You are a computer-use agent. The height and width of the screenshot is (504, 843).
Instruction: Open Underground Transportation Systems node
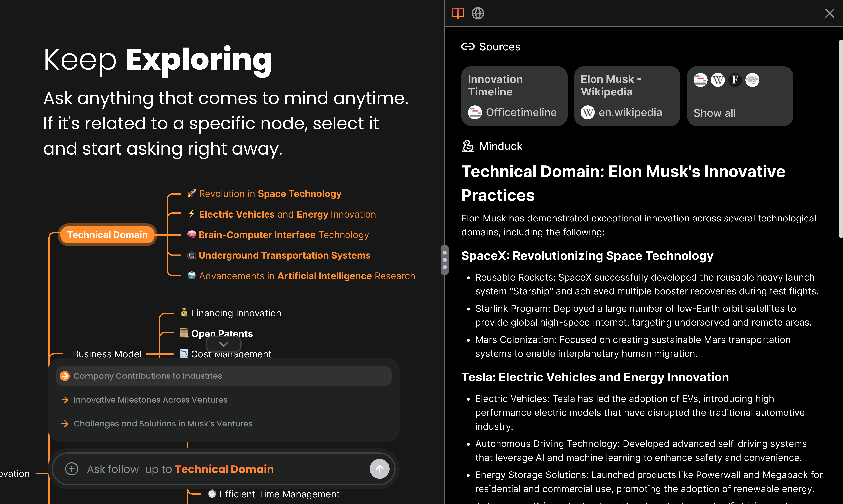point(284,255)
